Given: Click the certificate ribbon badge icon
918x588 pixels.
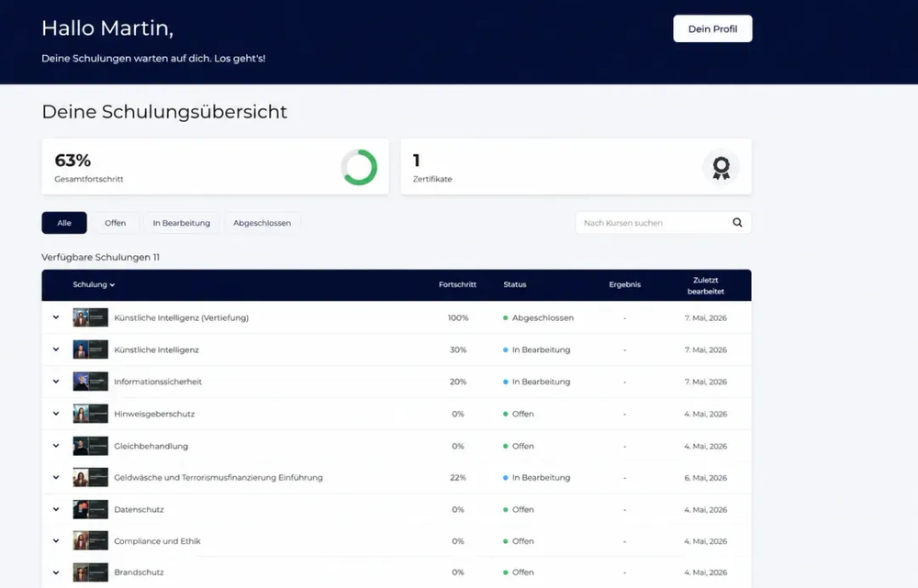Looking at the screenshot, I should [722, 167].
